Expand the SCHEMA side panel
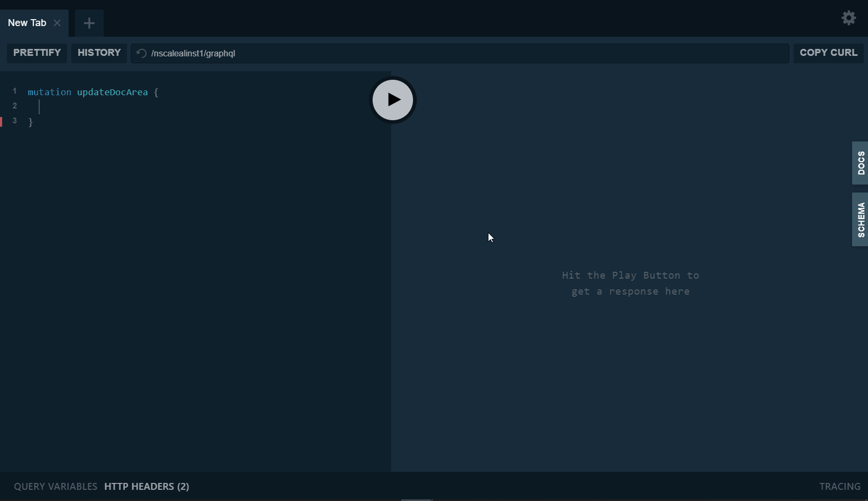 pos(859,219)
